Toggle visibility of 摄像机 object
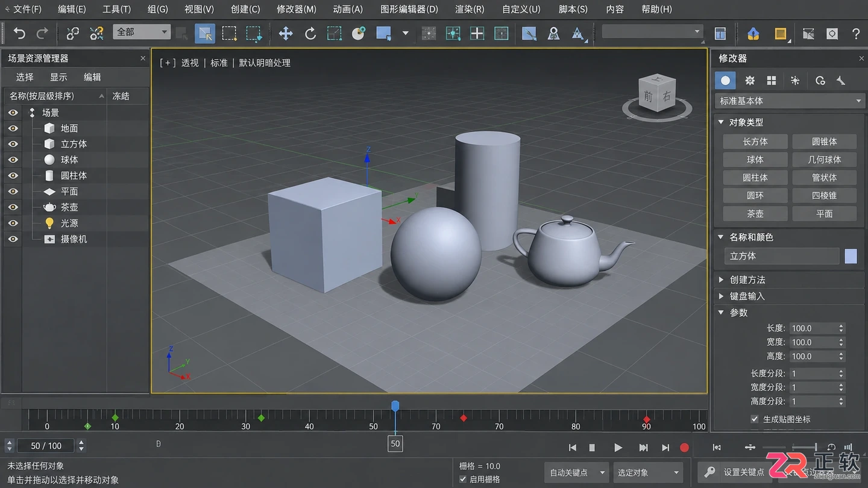 tap(13, 239)
